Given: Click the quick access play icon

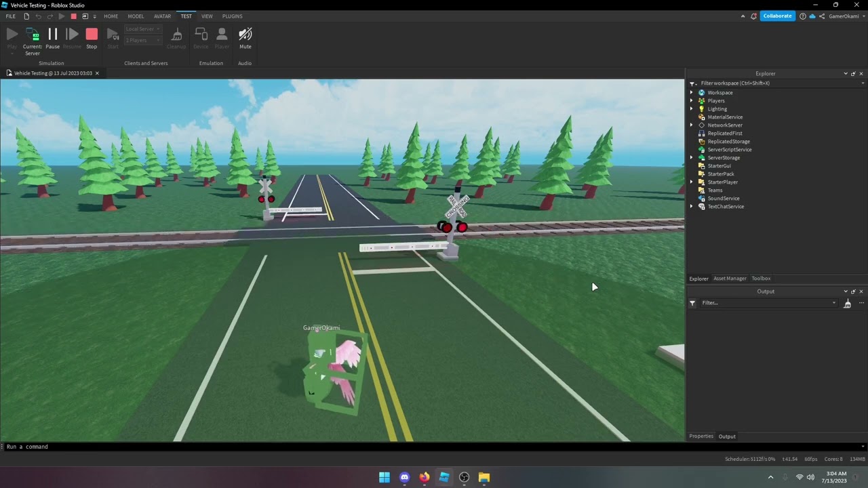Looking at the screenshot, I should pos(62,16).
